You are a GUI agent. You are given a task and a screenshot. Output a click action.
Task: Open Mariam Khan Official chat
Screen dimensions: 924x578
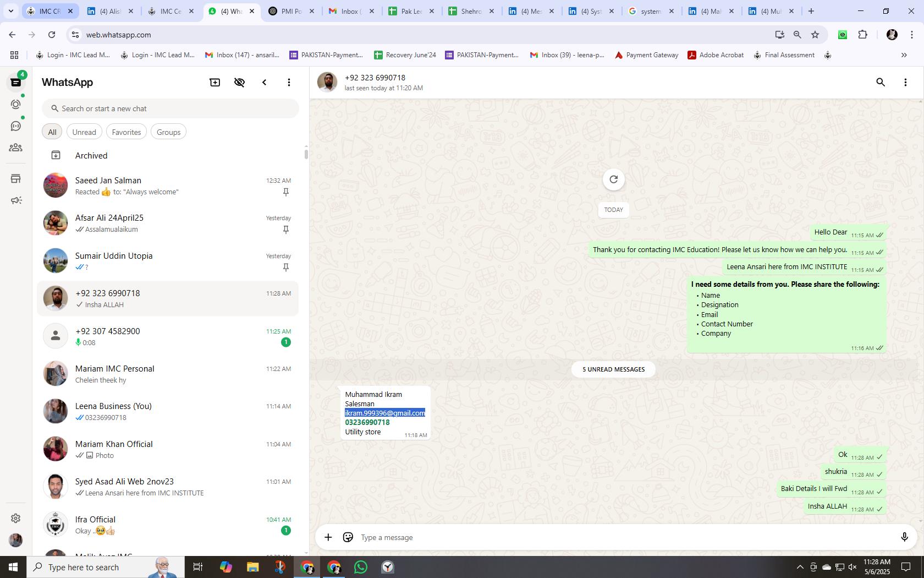pyautogui.click(x=168, y=449)
